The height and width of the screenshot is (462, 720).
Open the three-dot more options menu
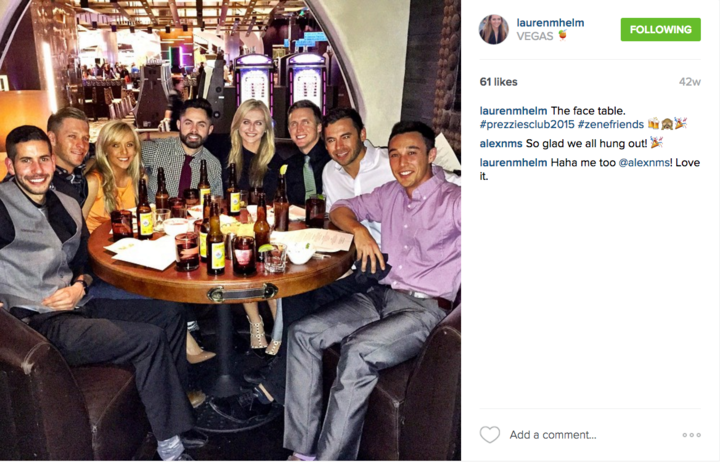[691, 435]
